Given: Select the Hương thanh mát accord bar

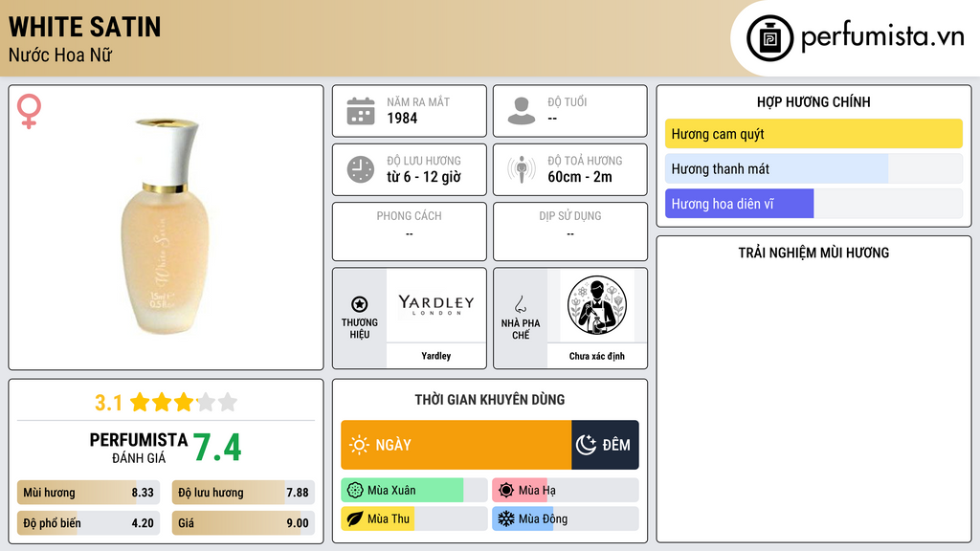Looking at the screenshot, I should (813, 168).
